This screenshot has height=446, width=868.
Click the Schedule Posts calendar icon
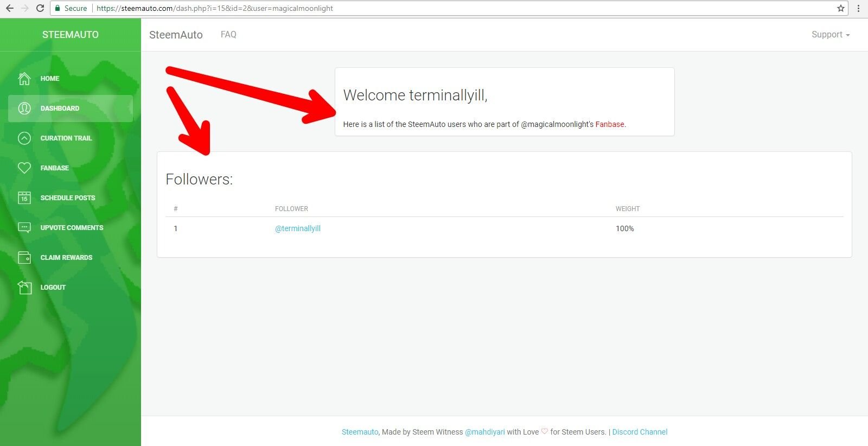(24, 198)
